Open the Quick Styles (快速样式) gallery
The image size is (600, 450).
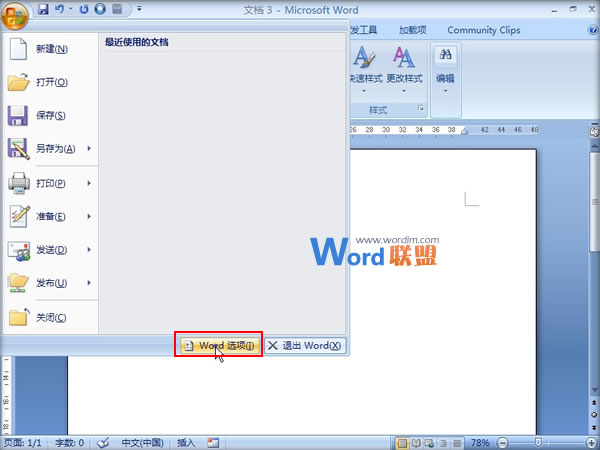[366, 71]
